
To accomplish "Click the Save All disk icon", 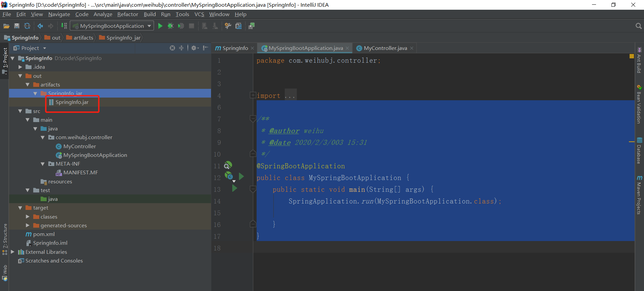I will point(17,26).
